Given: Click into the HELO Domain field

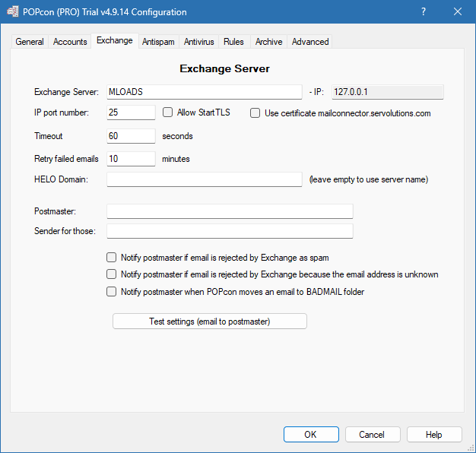Looking at the screenshot, I should (x=204, y=179).
